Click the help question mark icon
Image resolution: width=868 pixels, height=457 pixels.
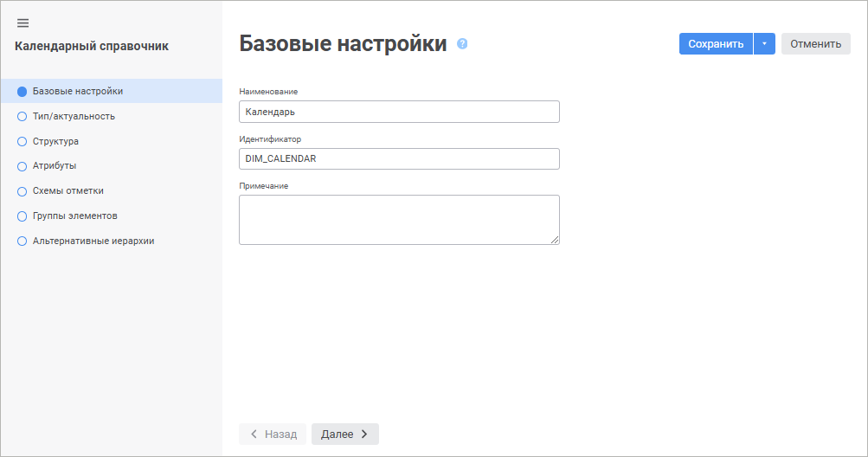click(462, 44)
